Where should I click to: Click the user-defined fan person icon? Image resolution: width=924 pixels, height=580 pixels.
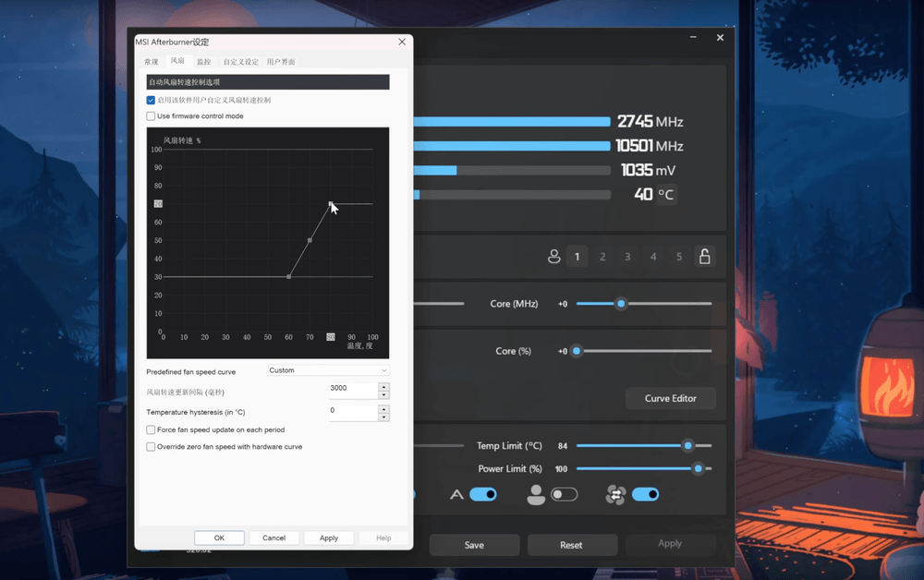coord(536,495)
